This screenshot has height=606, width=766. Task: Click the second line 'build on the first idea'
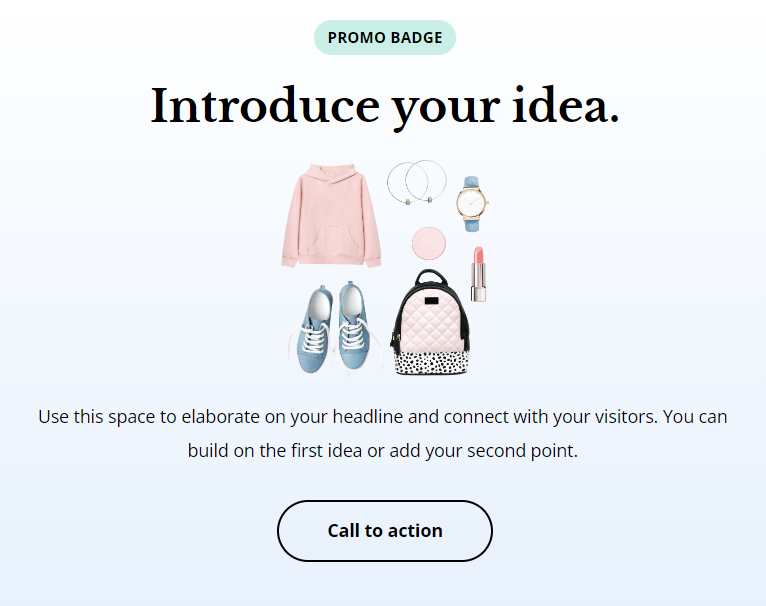point(383,451)
